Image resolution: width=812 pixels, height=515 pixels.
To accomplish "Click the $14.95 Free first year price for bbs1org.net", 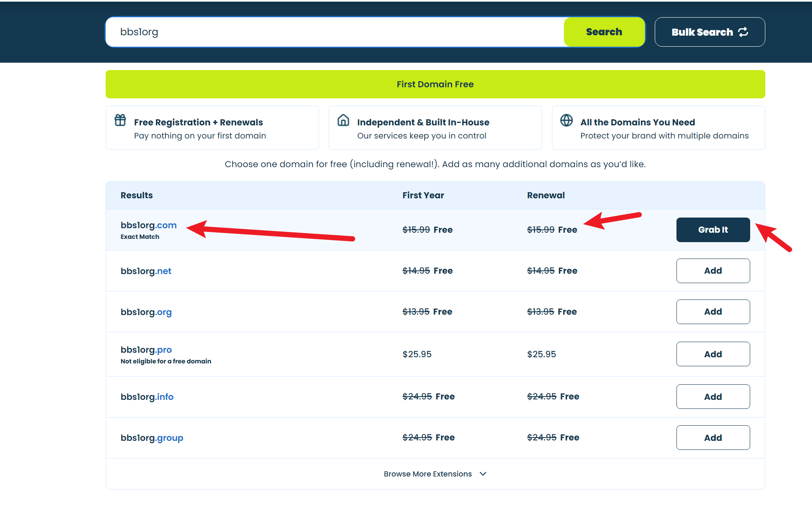I will [x=427, y=271].
